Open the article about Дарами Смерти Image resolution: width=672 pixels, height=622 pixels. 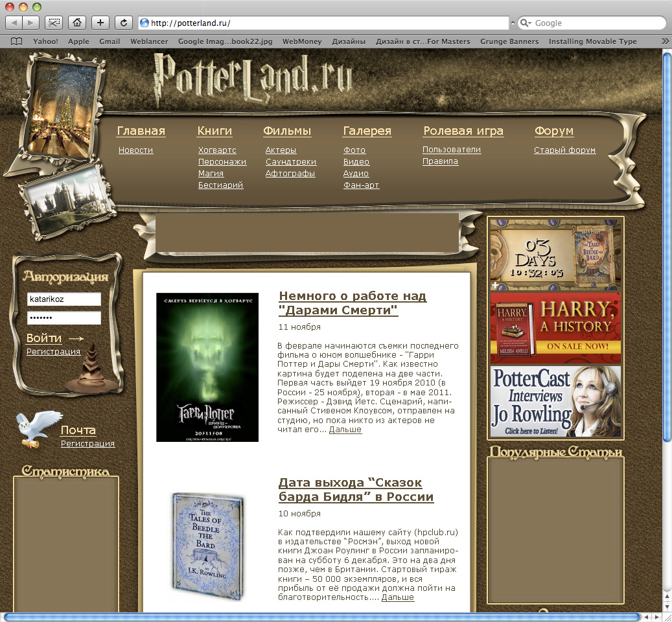(x=353, y=303)
